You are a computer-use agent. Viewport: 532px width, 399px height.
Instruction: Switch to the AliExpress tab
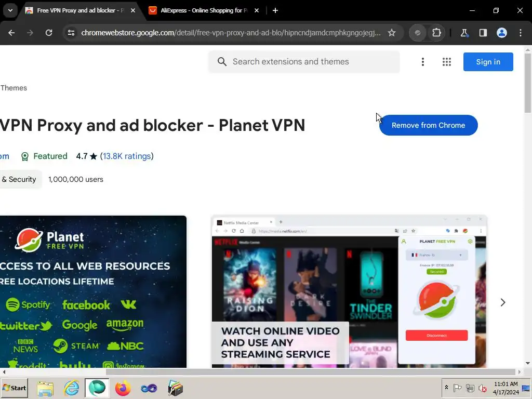coord(204,10)
